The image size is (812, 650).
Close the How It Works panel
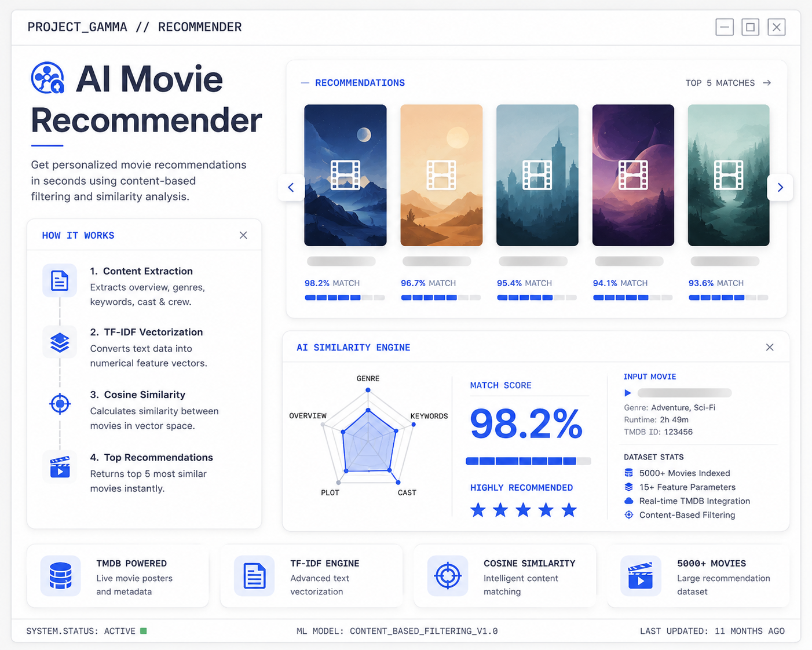click(x=243, y=235)
